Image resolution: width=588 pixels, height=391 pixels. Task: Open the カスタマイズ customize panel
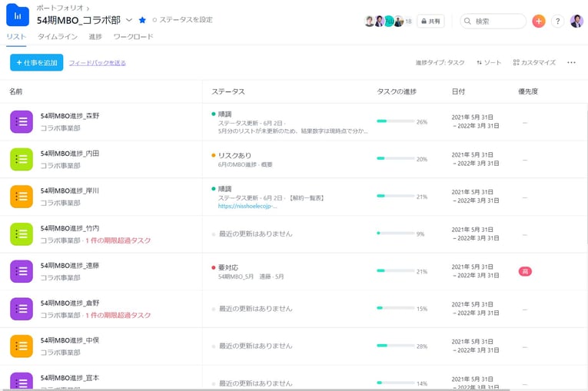click(x=533, y=63)
